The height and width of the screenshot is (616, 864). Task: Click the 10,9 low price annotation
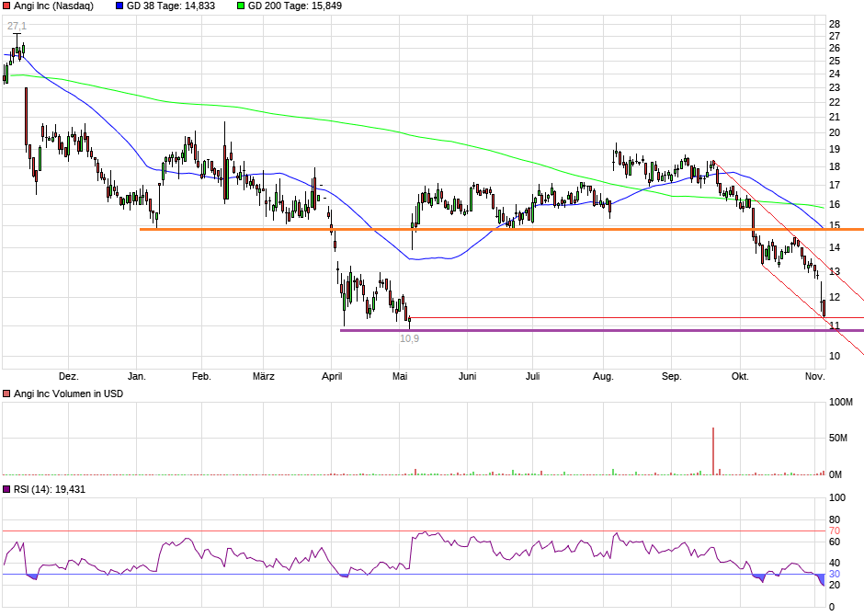409,338
